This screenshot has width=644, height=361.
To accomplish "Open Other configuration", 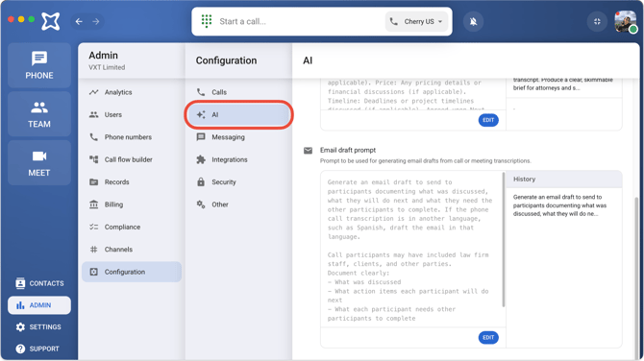I will [x=238, y=205].
